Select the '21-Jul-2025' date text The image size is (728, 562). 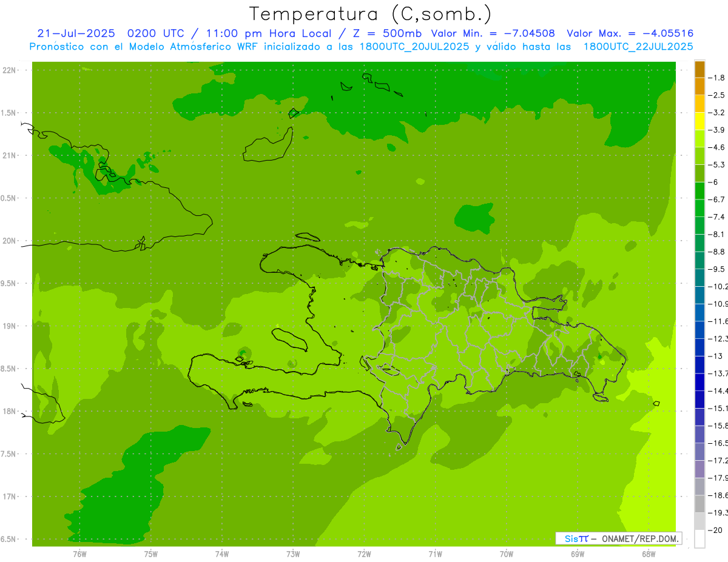pyautogui.click(x=76, y=33)
